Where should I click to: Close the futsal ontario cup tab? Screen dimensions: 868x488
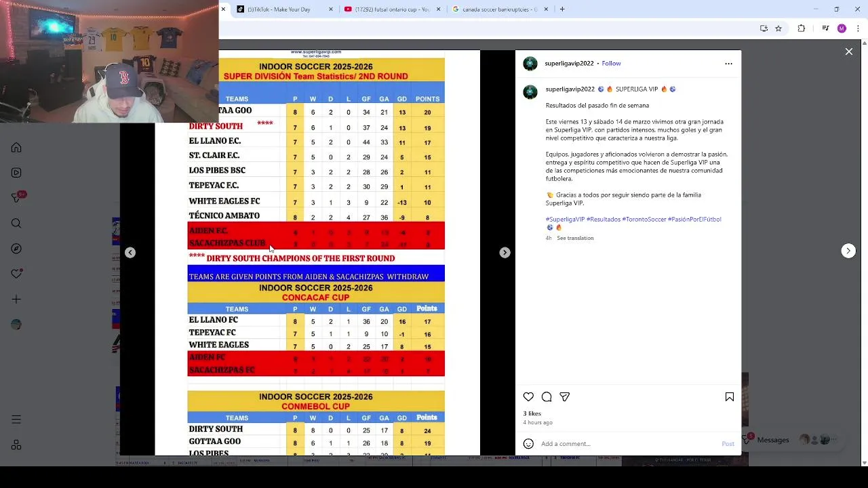tap(439, 9)
